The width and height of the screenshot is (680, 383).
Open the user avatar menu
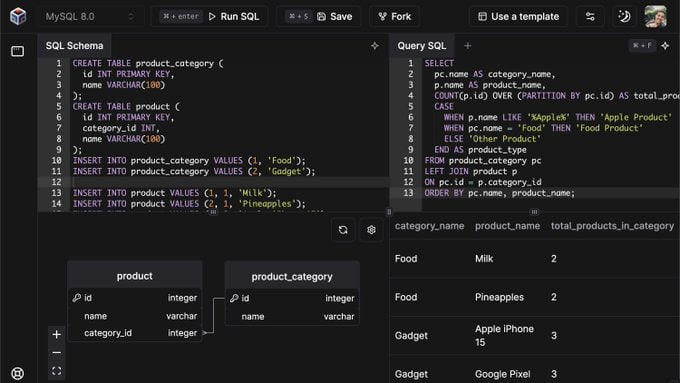click(x=656, y=16)
